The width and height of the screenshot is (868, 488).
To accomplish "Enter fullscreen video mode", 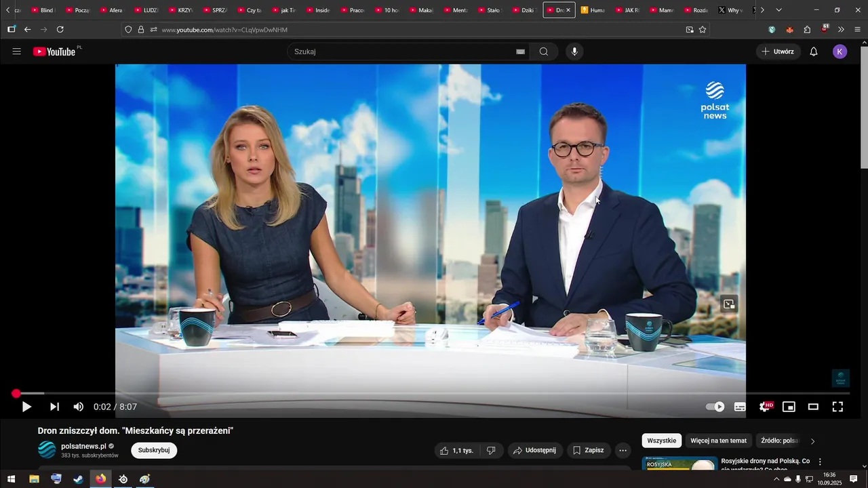I will click(x=837, y=407).
